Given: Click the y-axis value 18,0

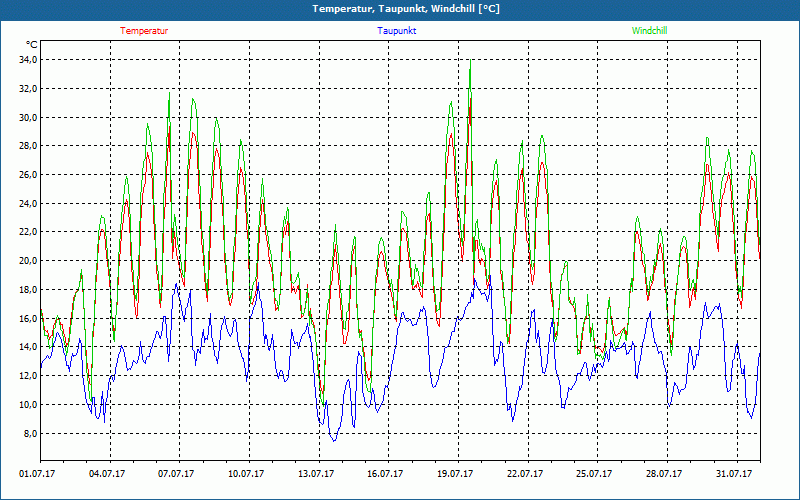Looking at the screenshot, I should click(28, 290).
